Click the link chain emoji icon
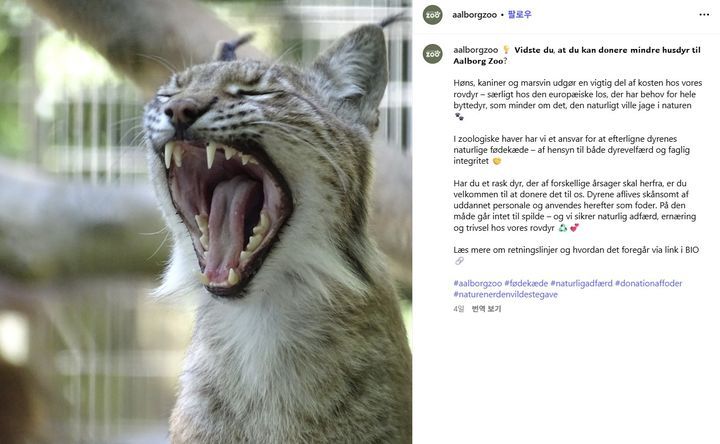 click(x=459, y=261)
